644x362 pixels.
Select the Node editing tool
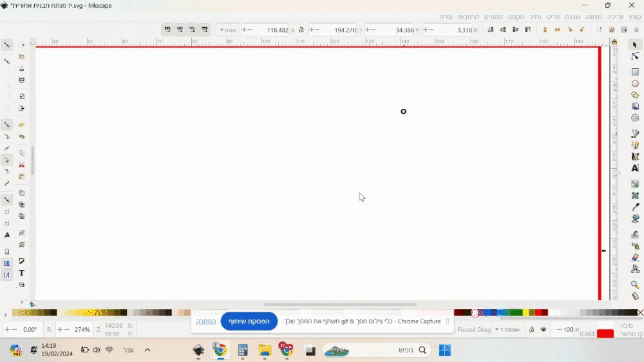point(635,56)
